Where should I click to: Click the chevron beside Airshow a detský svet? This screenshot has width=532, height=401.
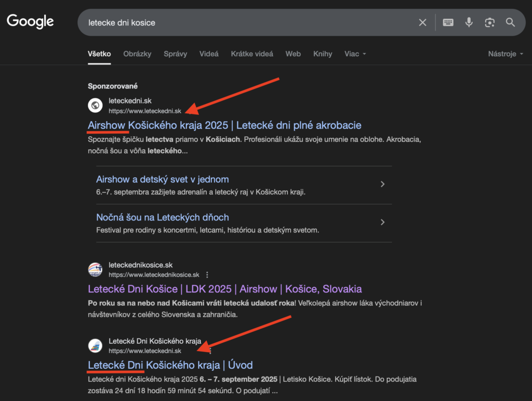coord(382,184)
